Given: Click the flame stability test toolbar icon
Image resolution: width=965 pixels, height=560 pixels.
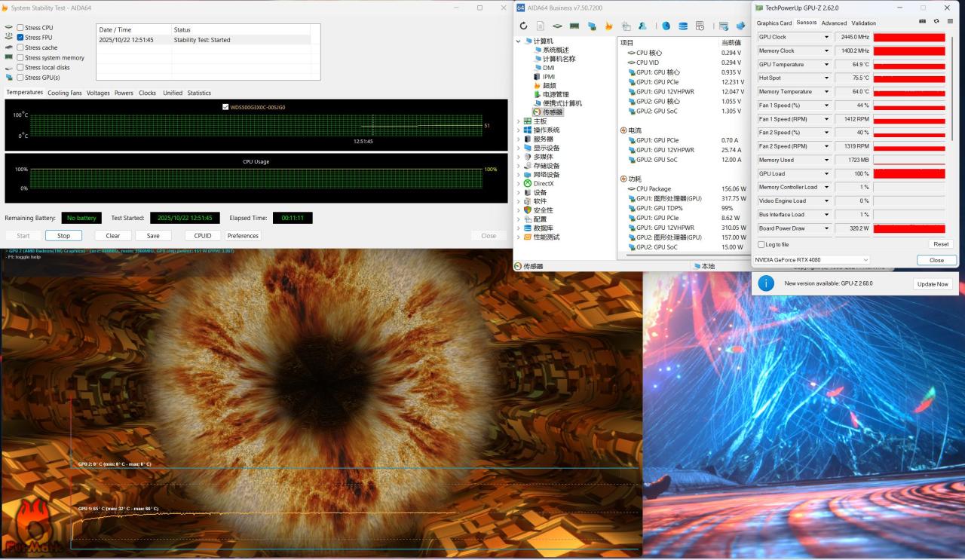Looking at the screenshot, I should click(x=609, y=26).
